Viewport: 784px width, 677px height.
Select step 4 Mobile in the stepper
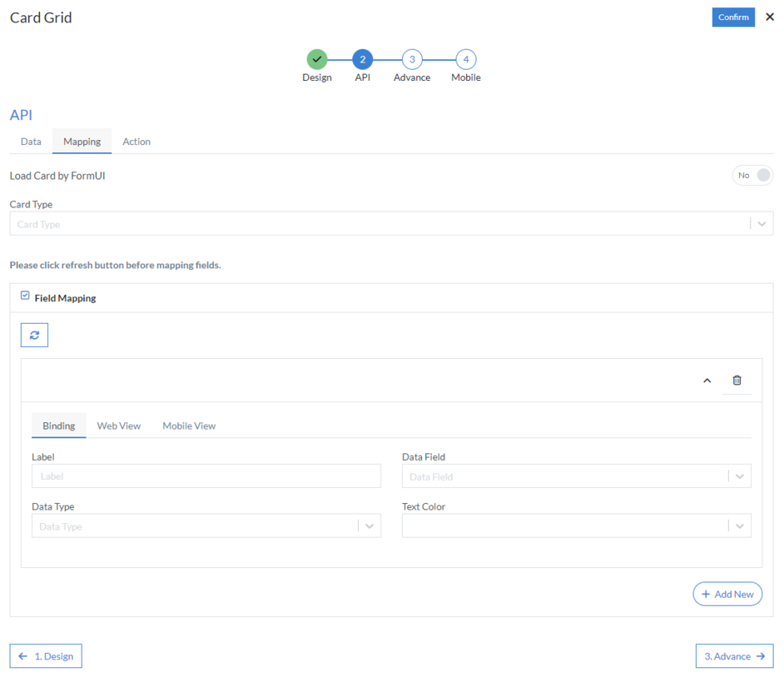tap(465, 59)
